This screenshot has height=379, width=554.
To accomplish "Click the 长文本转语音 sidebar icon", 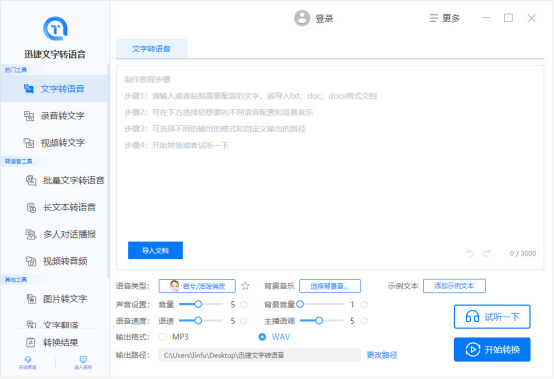I will coord(31,207).
